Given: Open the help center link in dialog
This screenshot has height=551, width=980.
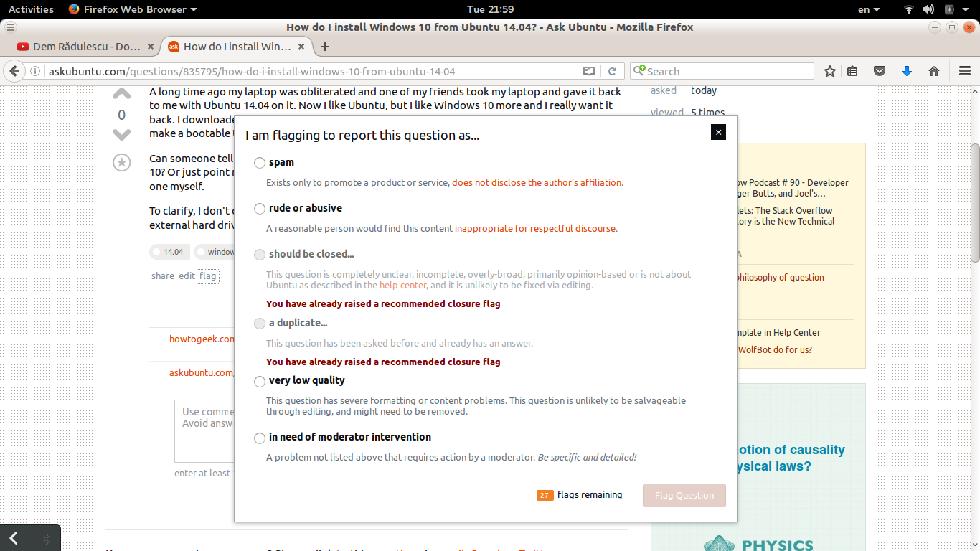Looking at the screenshot, I should pos(403,285).
